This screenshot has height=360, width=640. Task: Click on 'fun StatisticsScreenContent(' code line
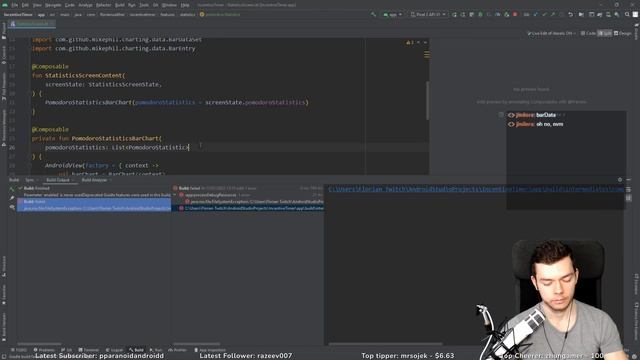coord(79,76)
